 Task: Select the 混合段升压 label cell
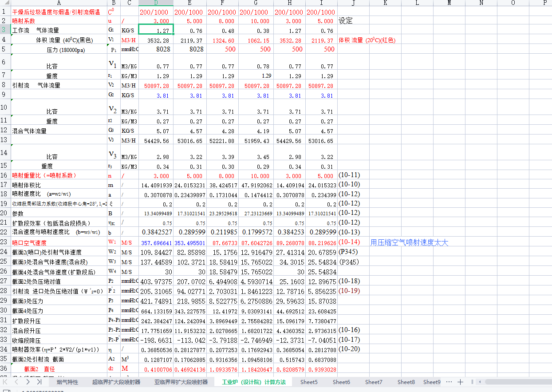[59, 330]
